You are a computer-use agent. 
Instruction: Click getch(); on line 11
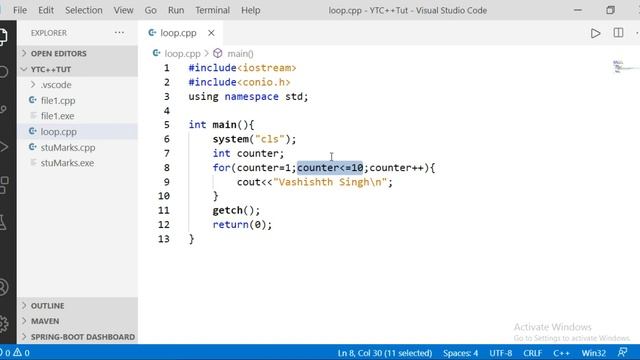[236, 210]
